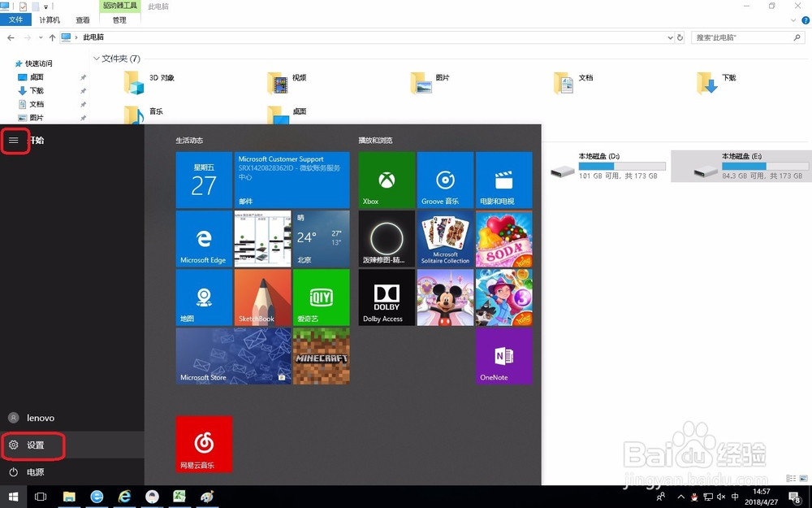Open the Paint app on the taskbar
The height and width of the screenshot is (508, 812).
[x=207, y=497]
